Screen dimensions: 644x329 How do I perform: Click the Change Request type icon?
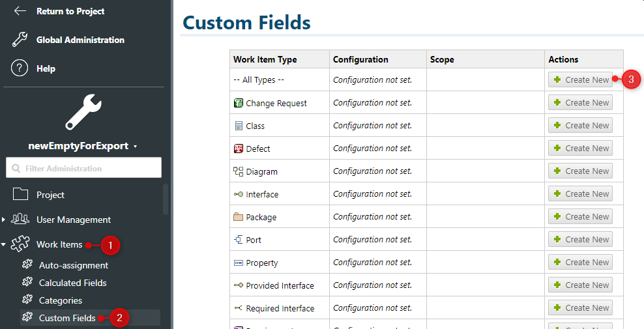(x=238, y=103)
